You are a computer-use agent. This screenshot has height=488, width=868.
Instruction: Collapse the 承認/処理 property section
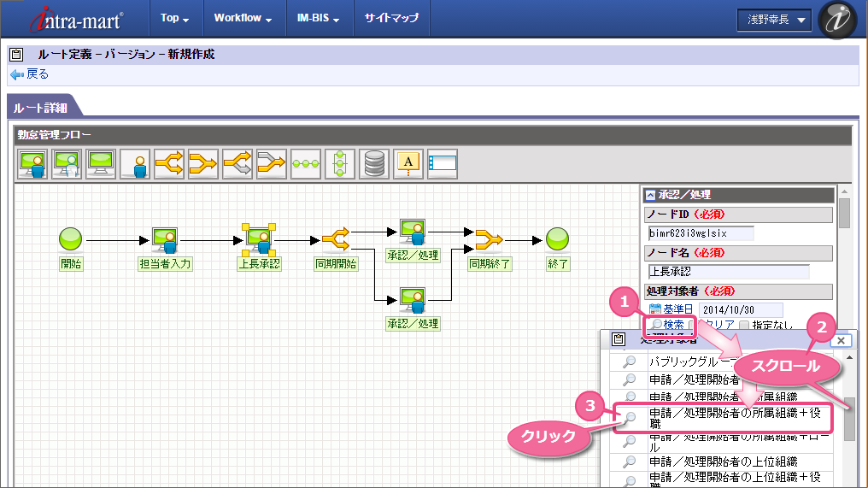651,195
